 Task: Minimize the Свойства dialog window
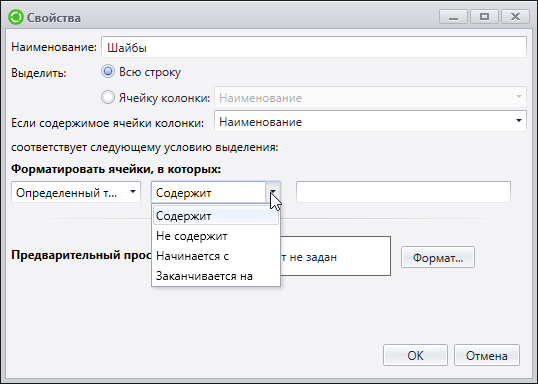tap(453, 16)
